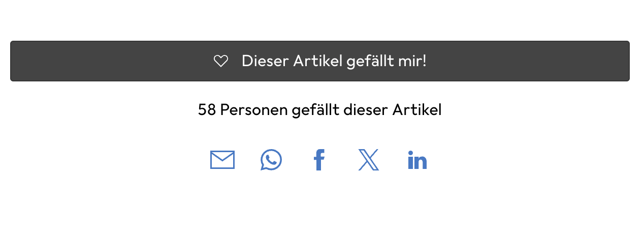Screen dimensions: 644x230
Task: Like this article using the dark grey bar
Action: pos(319,61)
